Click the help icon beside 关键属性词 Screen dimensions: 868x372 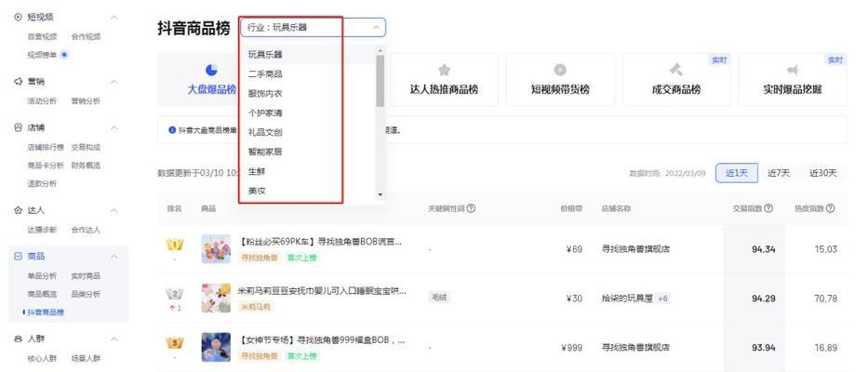(471, 208)
